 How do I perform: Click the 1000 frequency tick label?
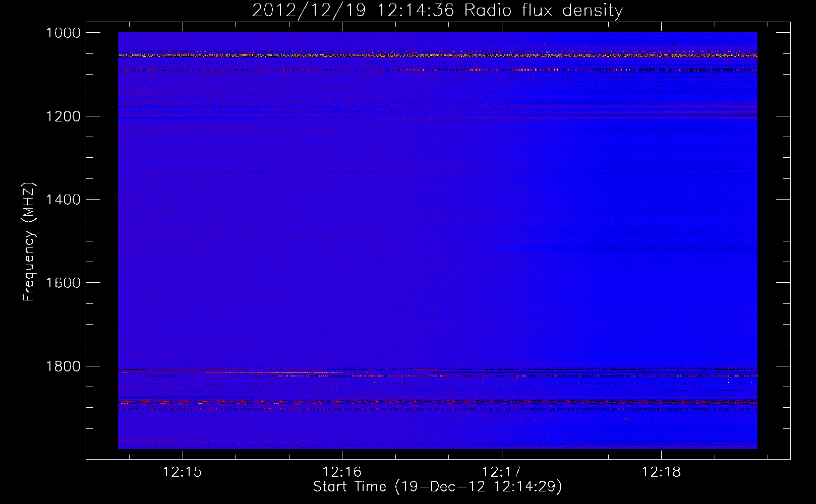(63, 33)
